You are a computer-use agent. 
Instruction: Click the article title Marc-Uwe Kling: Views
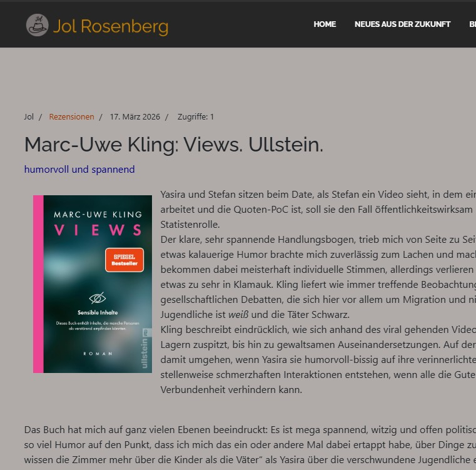(x=174, y=145)
